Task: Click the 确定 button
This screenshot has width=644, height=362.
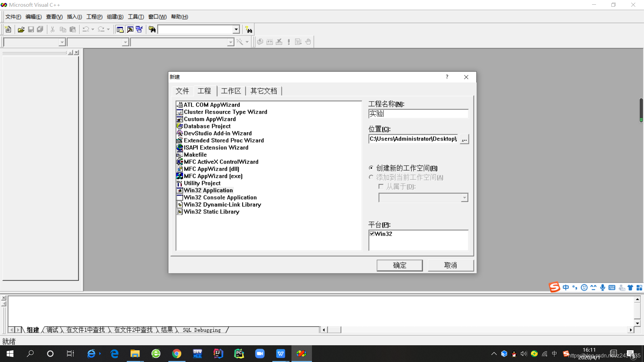Action: tap(399, 265)
